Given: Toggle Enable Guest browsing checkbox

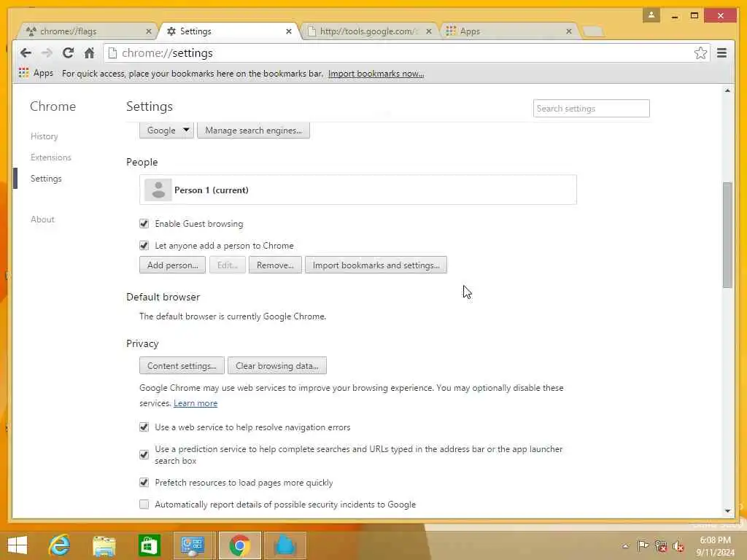Looking at the screenshot, I should coord(144,223).
